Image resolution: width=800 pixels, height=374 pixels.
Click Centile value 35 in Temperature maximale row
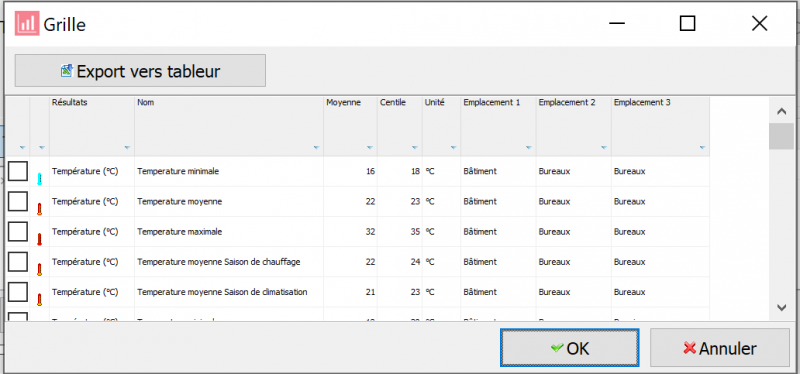pyautogui.click(x=400, y=232)
